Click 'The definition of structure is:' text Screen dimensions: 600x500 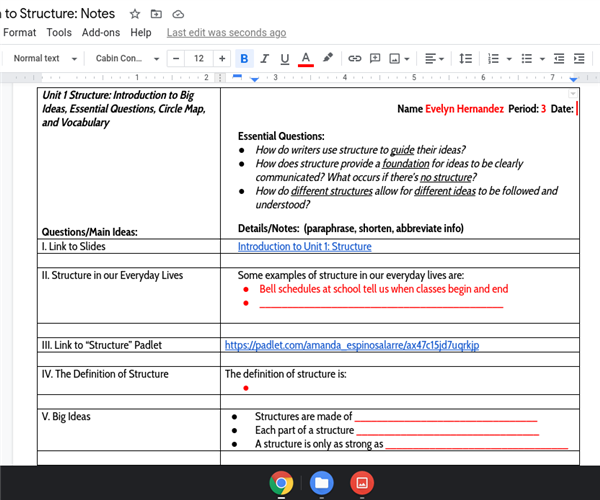tap(285, 374)
